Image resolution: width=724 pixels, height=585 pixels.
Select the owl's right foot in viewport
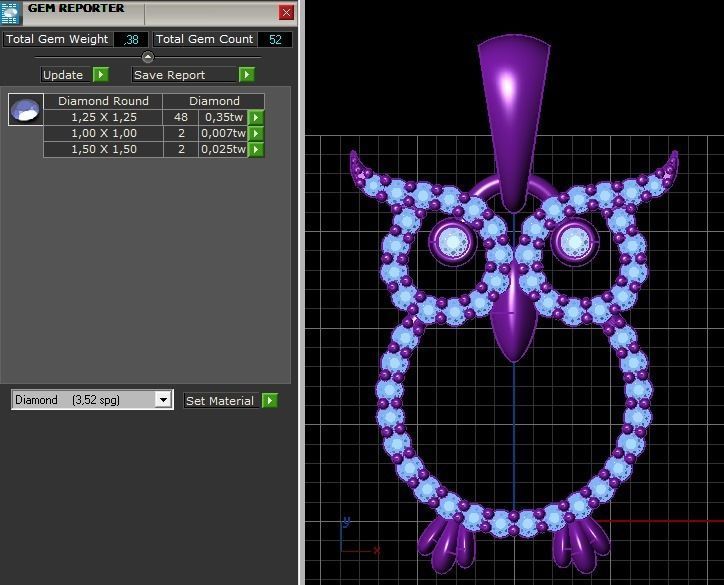pyautogui.click(x=581, y=545)
